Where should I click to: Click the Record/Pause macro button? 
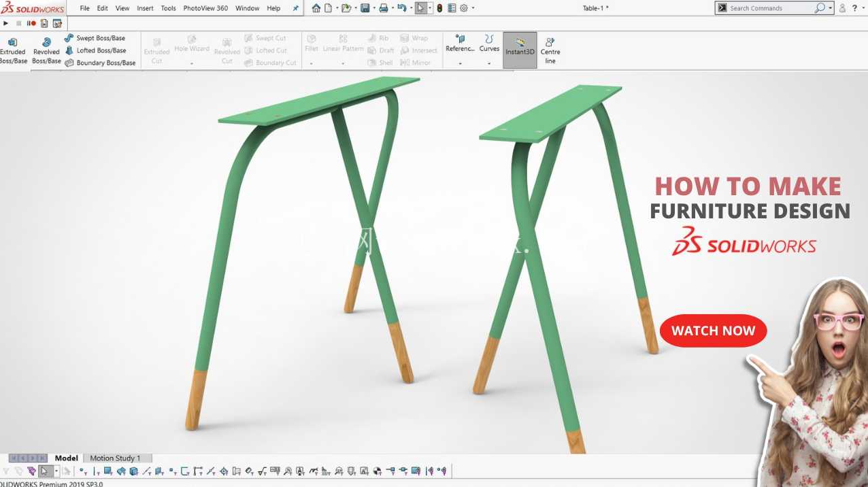click(31, 23)
